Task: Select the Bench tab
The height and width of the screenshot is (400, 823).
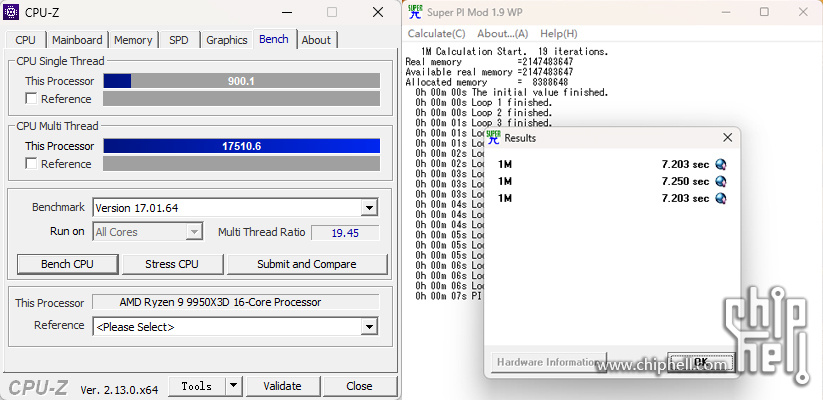Action: point(274,39)
